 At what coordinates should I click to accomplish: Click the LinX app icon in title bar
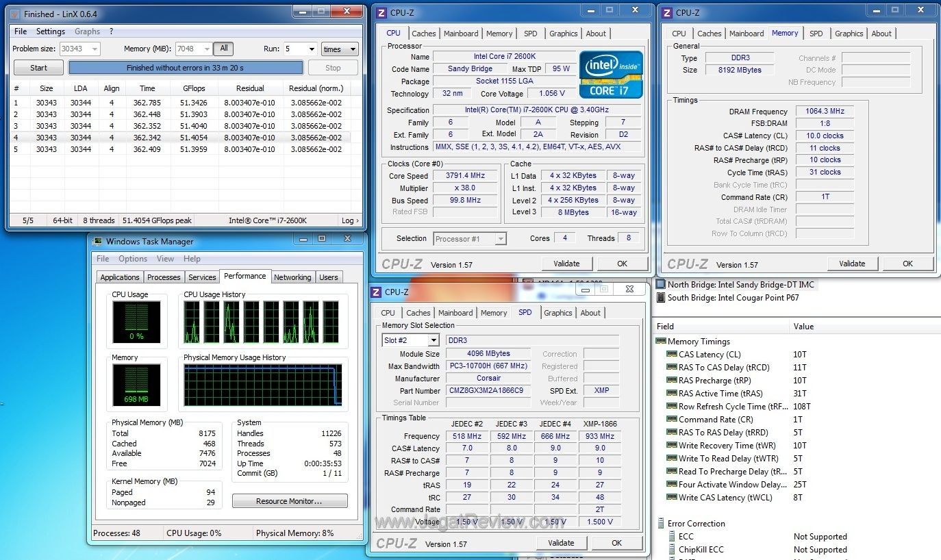click(15, 14)
